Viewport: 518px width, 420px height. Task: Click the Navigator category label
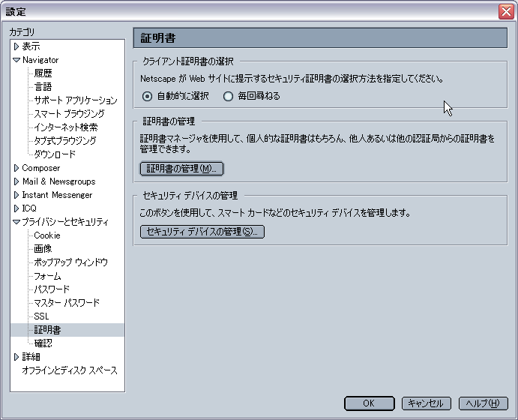40,60
